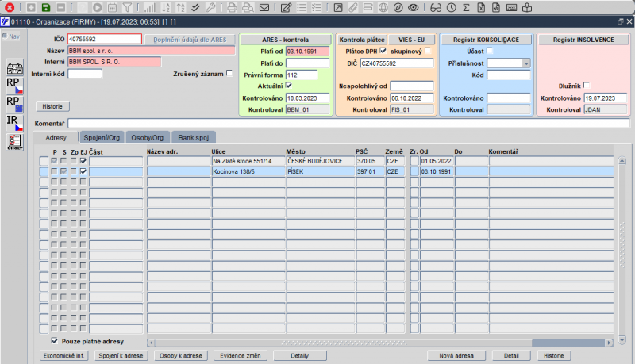The width and height of the screenshot is (635, 364).
Task: Click the funnel filter toolbar icon
Action: [127, 7]
